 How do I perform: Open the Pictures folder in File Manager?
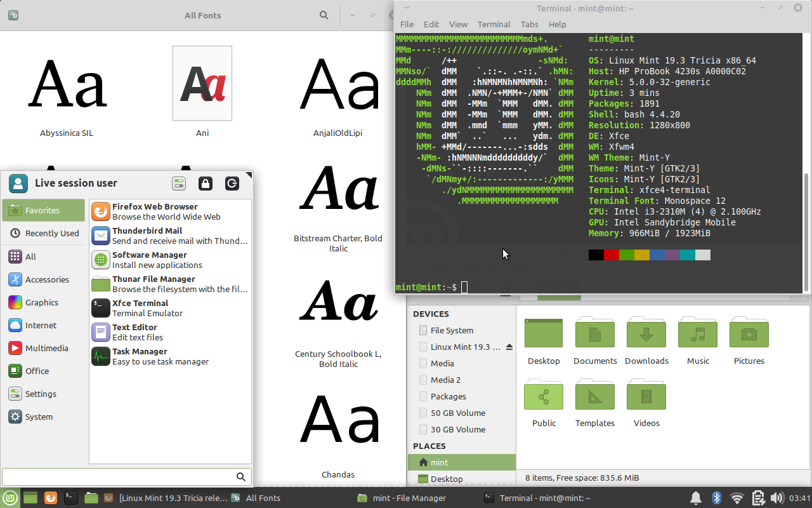point(749,342)
